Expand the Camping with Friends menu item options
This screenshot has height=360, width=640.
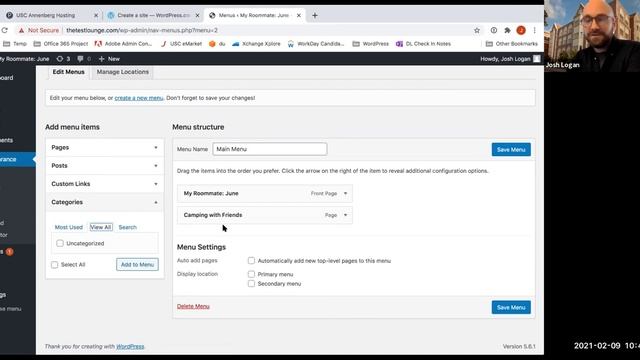tap(345, 215)
